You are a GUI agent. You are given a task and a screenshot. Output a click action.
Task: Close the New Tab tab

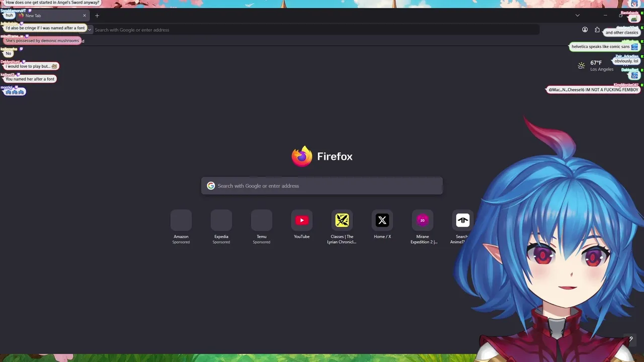click(85, 16)
